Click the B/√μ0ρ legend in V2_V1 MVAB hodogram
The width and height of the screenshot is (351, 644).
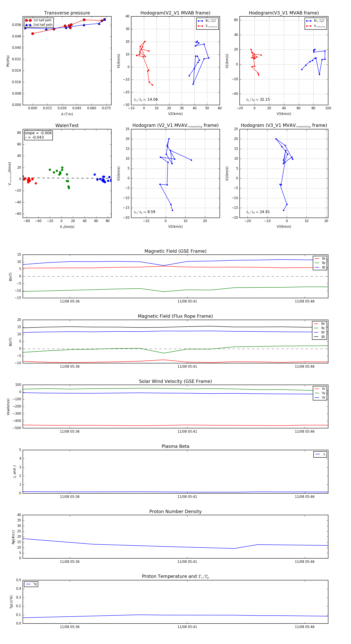coord(207,21)
